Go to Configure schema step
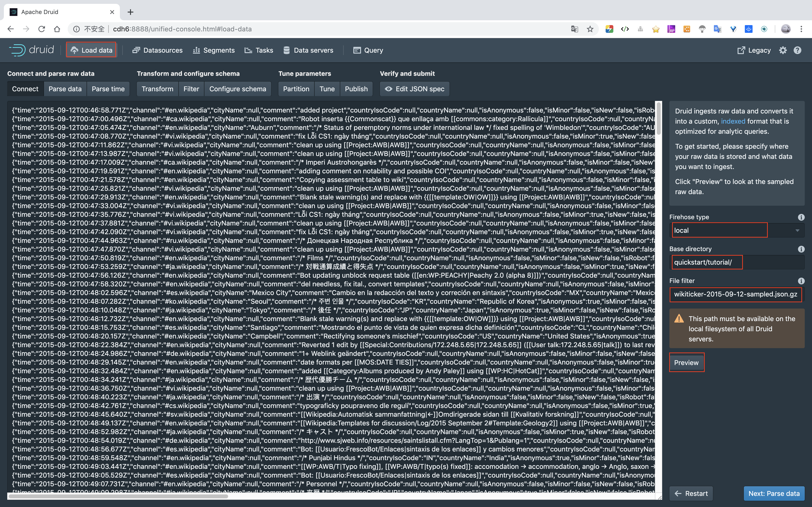Screen dimensions: 812x507 click(x=238, y=89)
